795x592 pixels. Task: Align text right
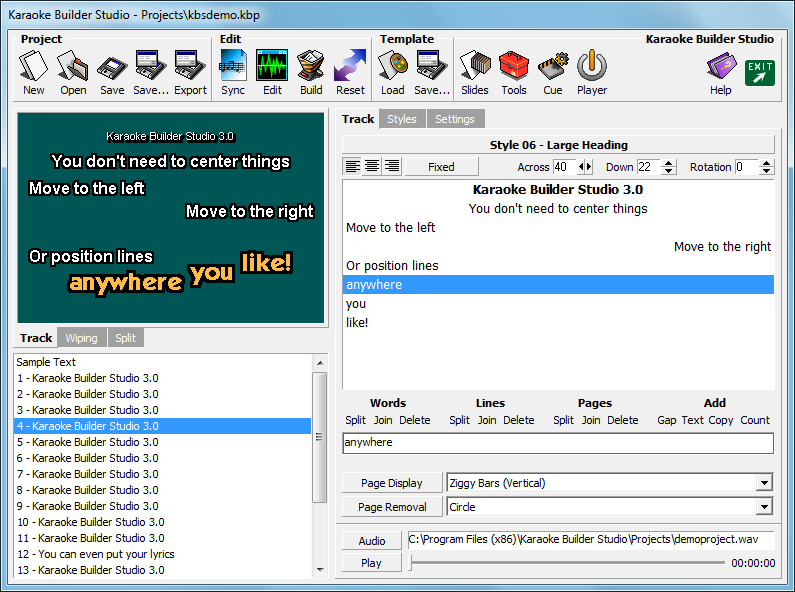(392, 166)
